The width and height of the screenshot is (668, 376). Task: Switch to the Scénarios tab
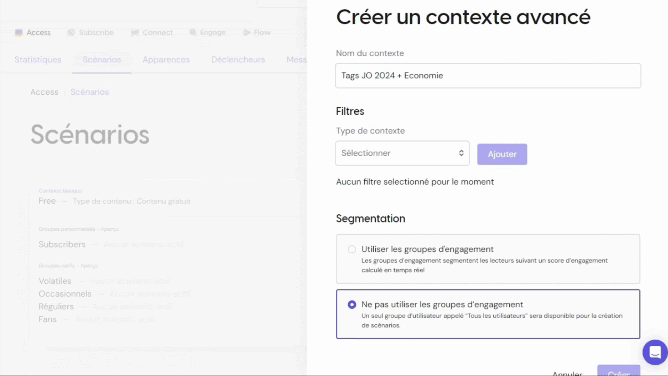(102, 60)
